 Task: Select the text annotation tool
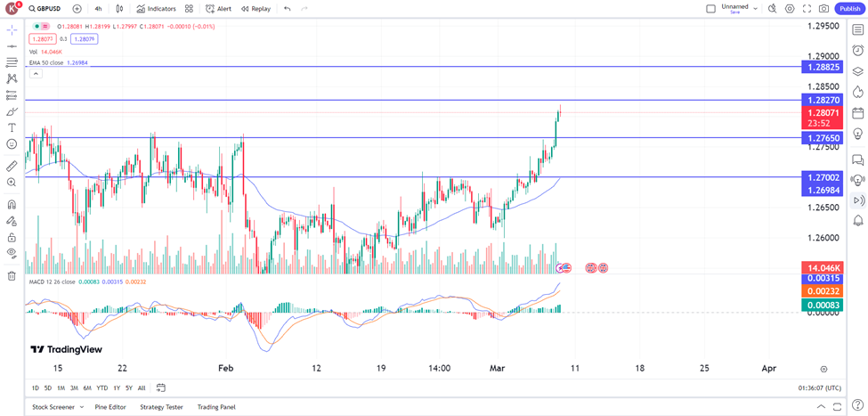pyautogui.click(x=12, y=127)
